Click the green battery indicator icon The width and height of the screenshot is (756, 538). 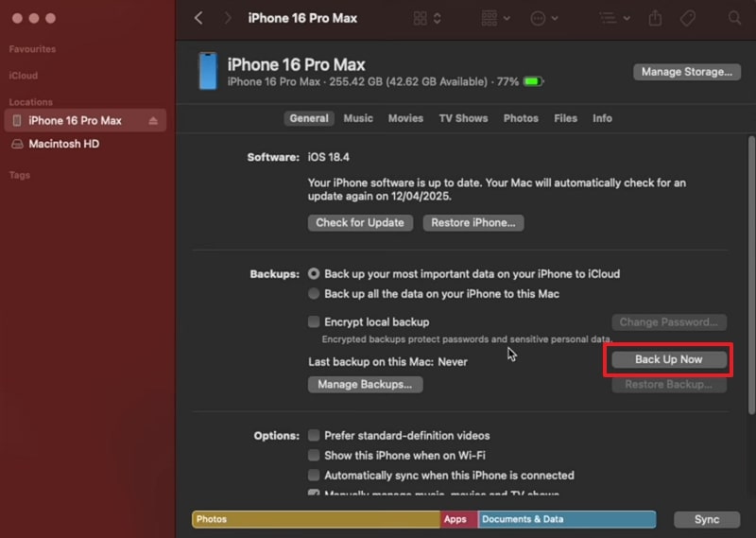(x=533, y=81)
